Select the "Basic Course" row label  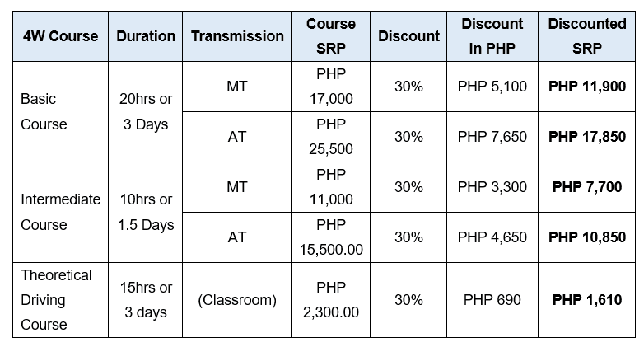(x=44, y=111)
